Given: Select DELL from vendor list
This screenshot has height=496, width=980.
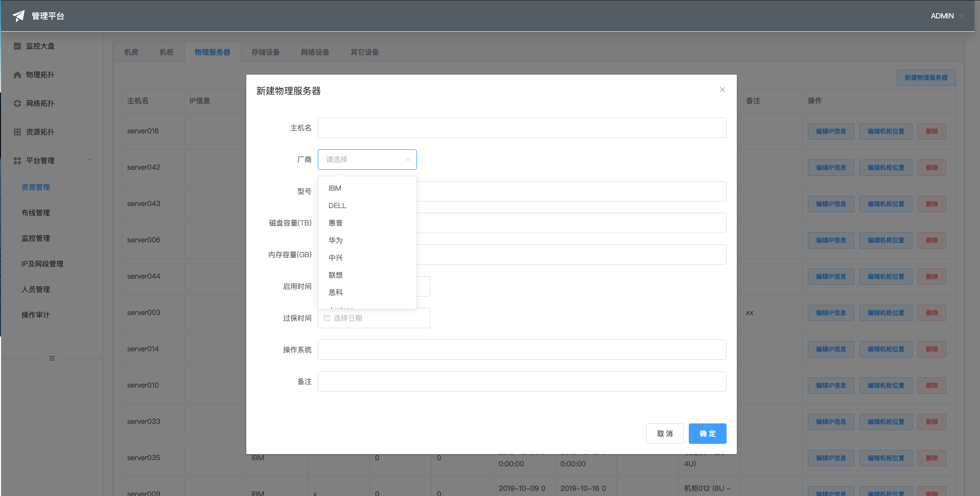Looking at the screenshot, I should (x=367, y=206).
